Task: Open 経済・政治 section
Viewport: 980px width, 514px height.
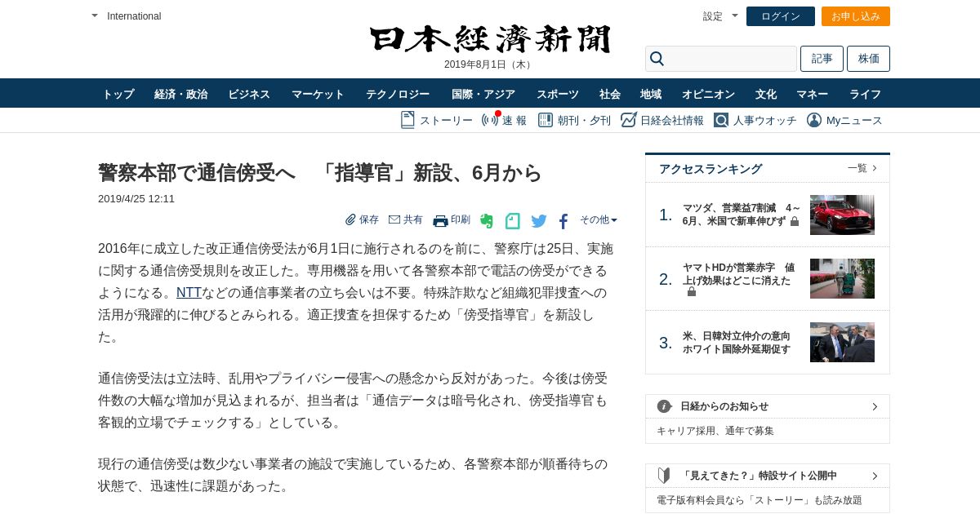Action: click(x=180, y=94)
